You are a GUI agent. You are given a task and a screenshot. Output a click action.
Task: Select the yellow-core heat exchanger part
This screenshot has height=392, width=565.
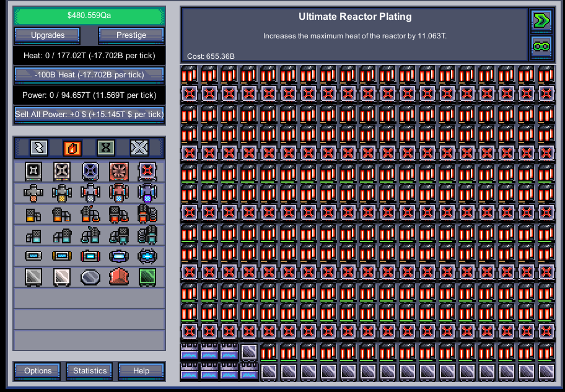[x=62, y=193]
